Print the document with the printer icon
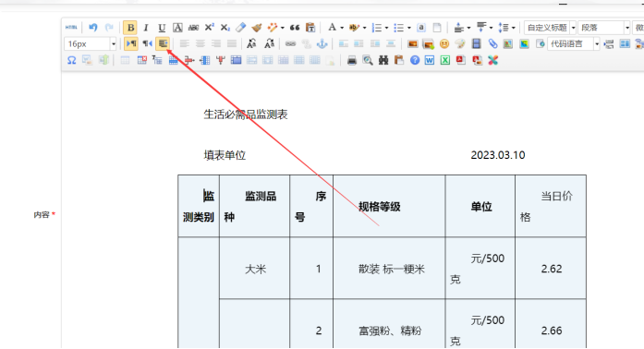The height and width of the screenshot is (349, 644). 352,60
